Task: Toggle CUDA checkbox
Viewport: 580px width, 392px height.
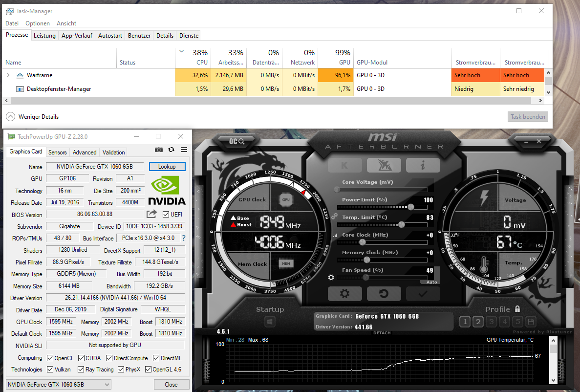Action: coord(82,358)
